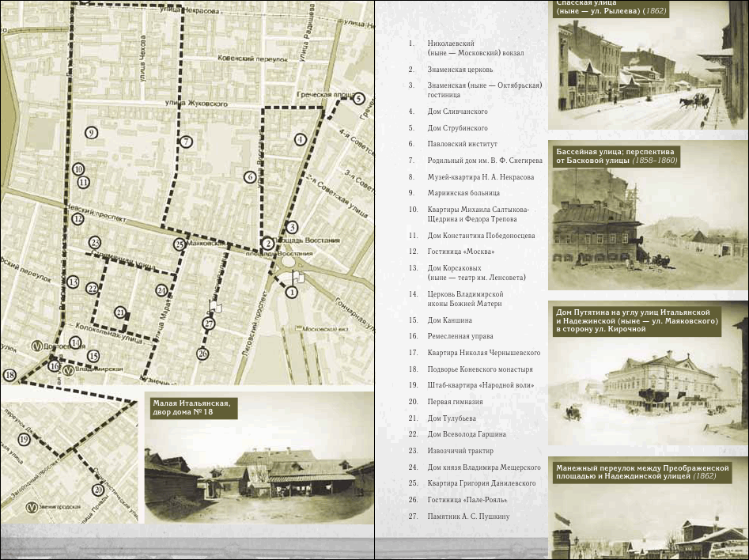This screenshot has width=749, height=560.
Task: Click circled marker 20 on inset map
Action: click(98, 490)
